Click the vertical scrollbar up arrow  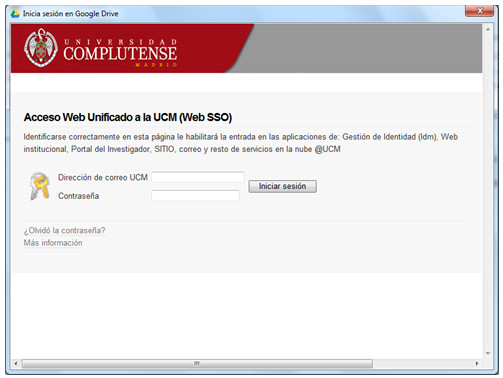point(488,29)
